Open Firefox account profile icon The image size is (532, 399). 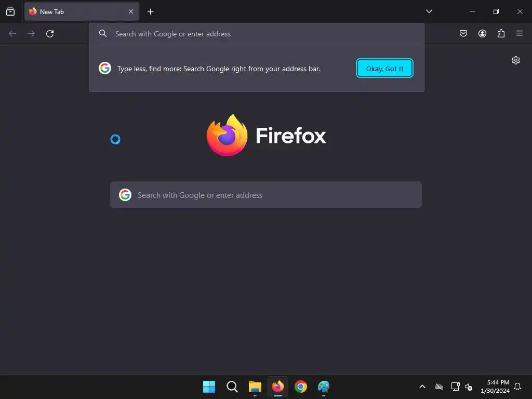tap(482, 33)
